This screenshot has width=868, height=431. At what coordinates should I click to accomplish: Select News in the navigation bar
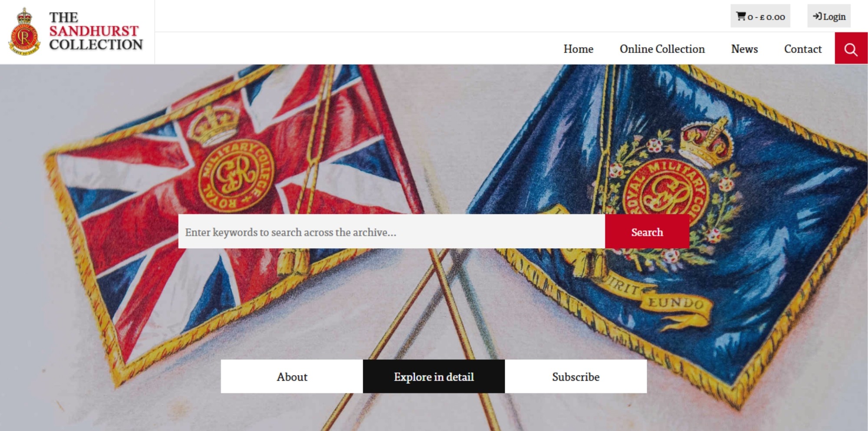(x=744, y=49)
